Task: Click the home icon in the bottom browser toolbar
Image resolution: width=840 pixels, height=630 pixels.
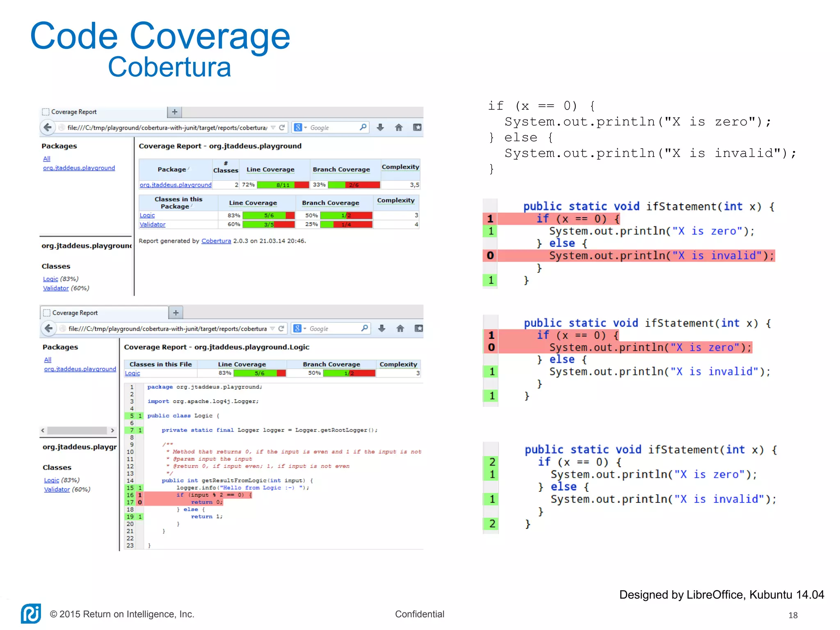Action: pyautogui.click(x=400, y=328)
